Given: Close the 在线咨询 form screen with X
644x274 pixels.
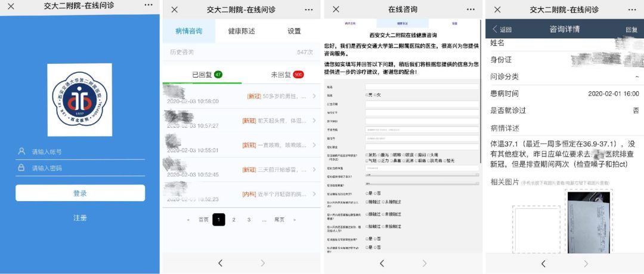Looking at the screenshot, I should (336, 10).
